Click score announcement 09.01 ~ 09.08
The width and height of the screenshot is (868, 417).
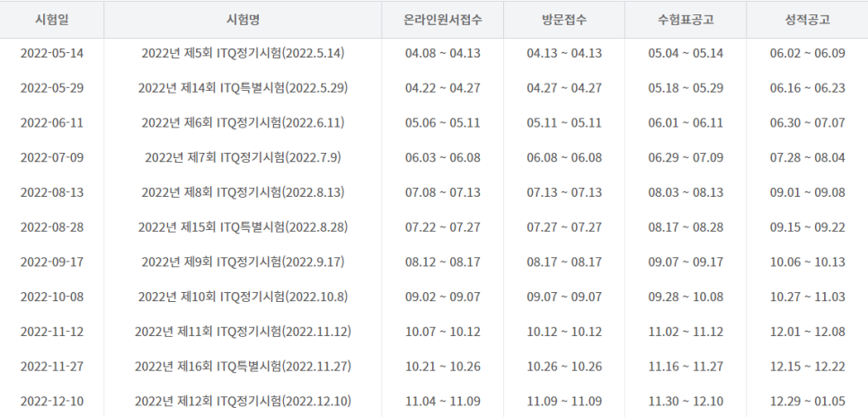click(807, 192)
